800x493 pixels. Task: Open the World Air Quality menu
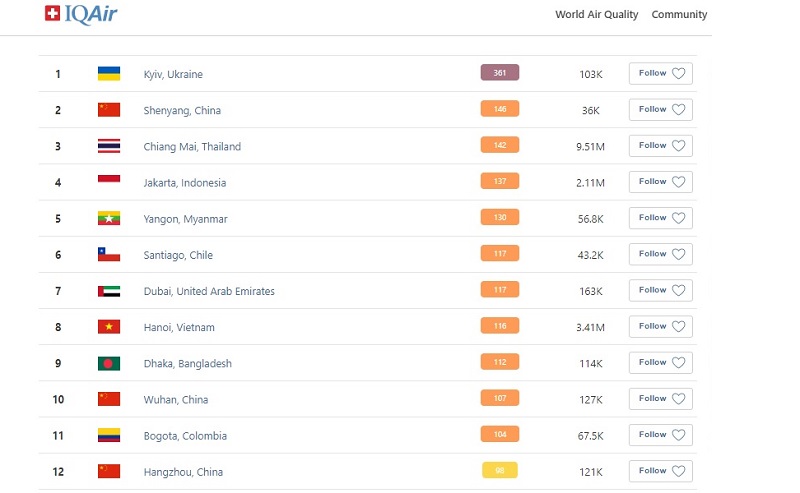(x=596, y=14)
